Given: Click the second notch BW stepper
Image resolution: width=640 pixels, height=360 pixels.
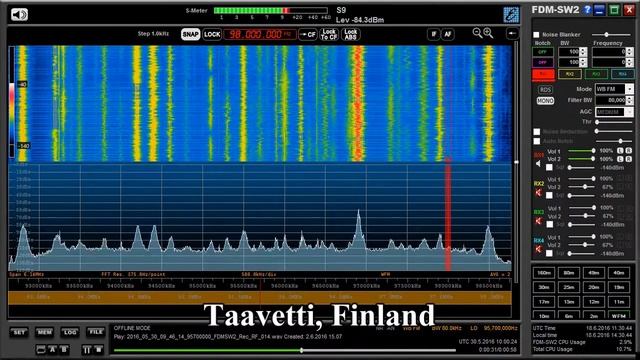Looking at the screenshot, I should [x=583, y=62].
